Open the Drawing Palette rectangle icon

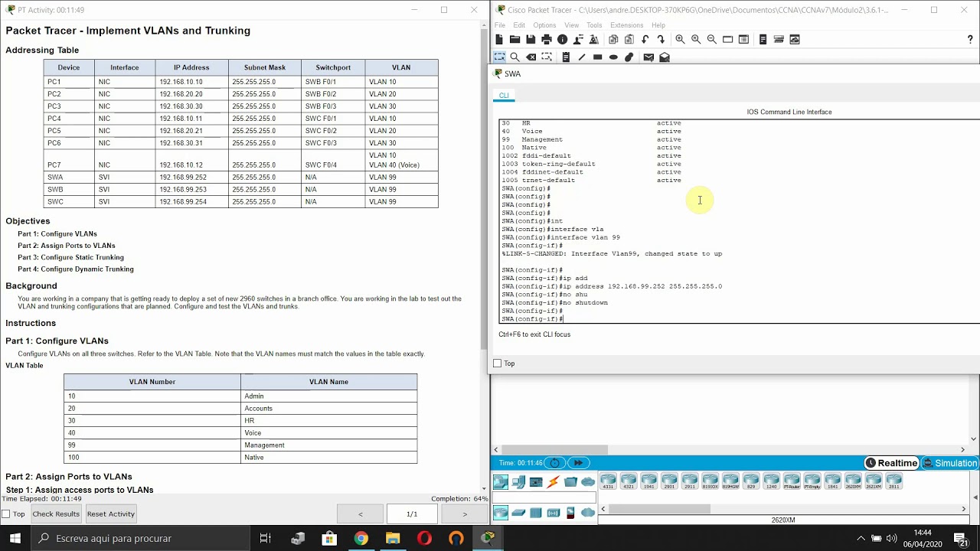(x=728, y=40)
